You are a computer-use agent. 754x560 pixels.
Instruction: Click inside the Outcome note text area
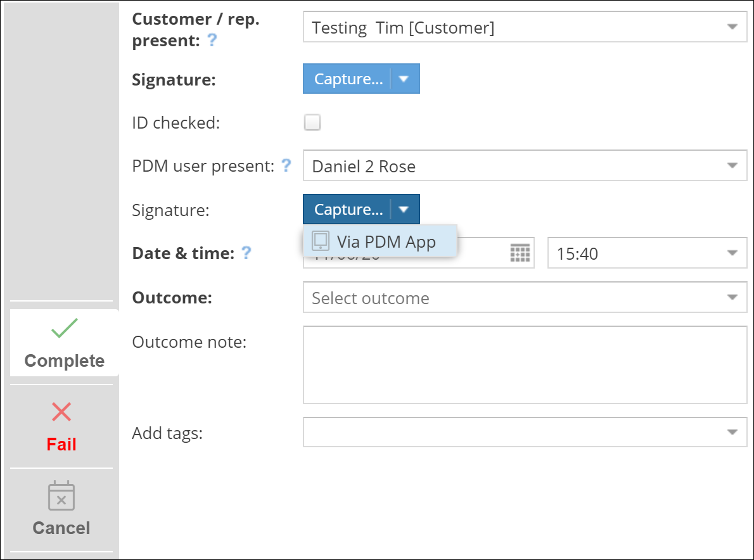[525, 365]
